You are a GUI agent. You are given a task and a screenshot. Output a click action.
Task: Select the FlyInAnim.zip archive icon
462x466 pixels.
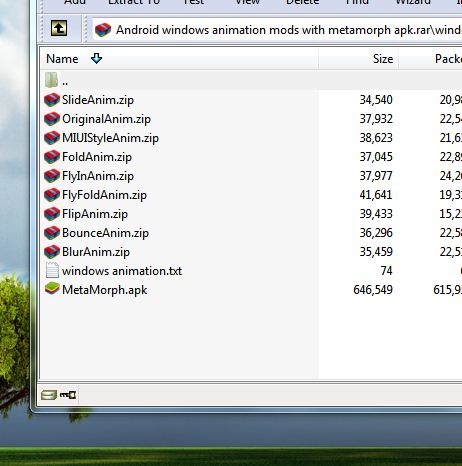coord(52,176)
